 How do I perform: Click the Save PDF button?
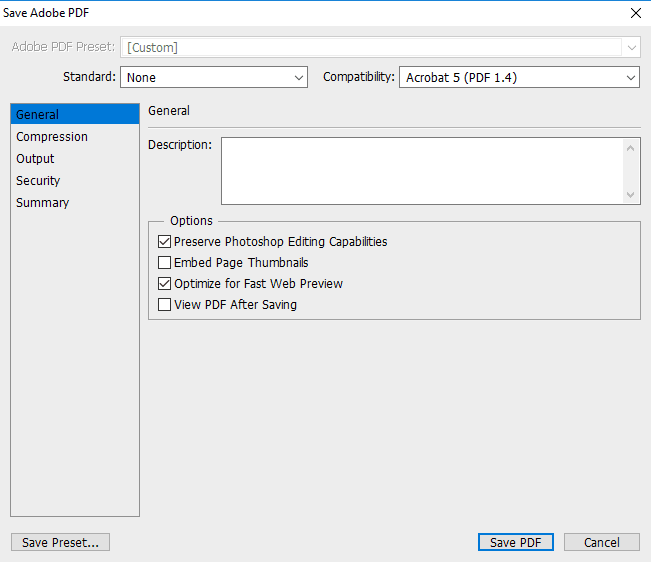coord(516,542)
